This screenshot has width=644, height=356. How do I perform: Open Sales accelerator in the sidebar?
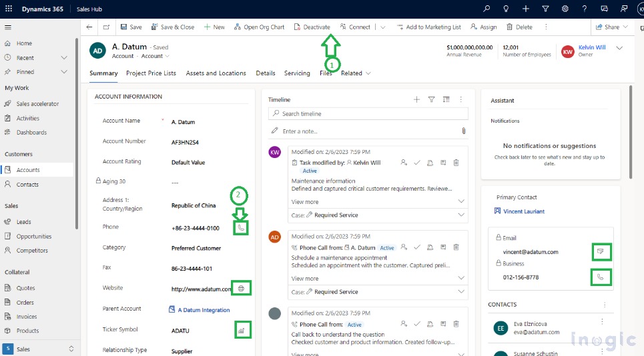[37, 104]
